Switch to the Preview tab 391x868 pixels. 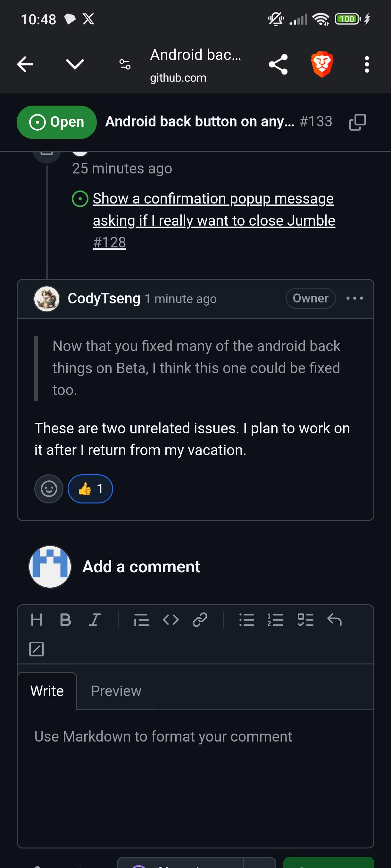[x=116, y=691]
